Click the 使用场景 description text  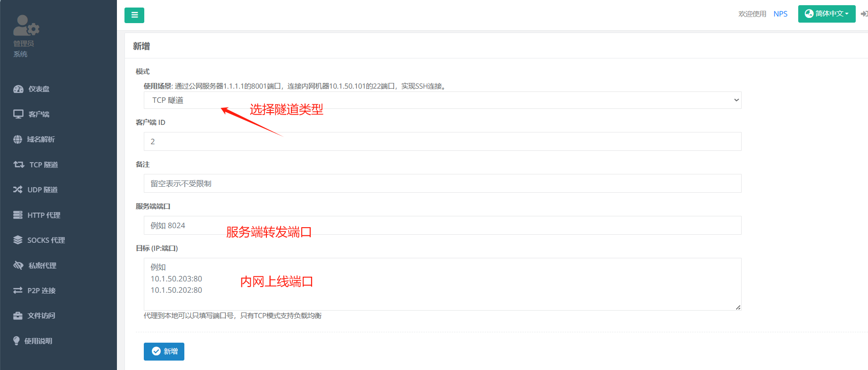(295, 86)
